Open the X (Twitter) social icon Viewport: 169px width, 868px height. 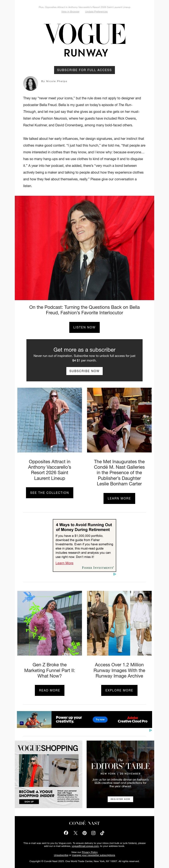point(75,833)
